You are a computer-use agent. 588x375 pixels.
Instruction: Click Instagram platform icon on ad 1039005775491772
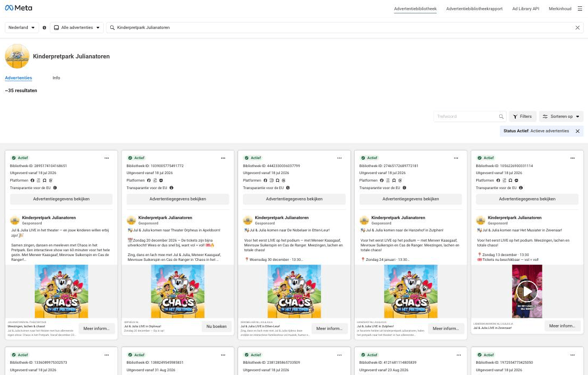[155, 181]
